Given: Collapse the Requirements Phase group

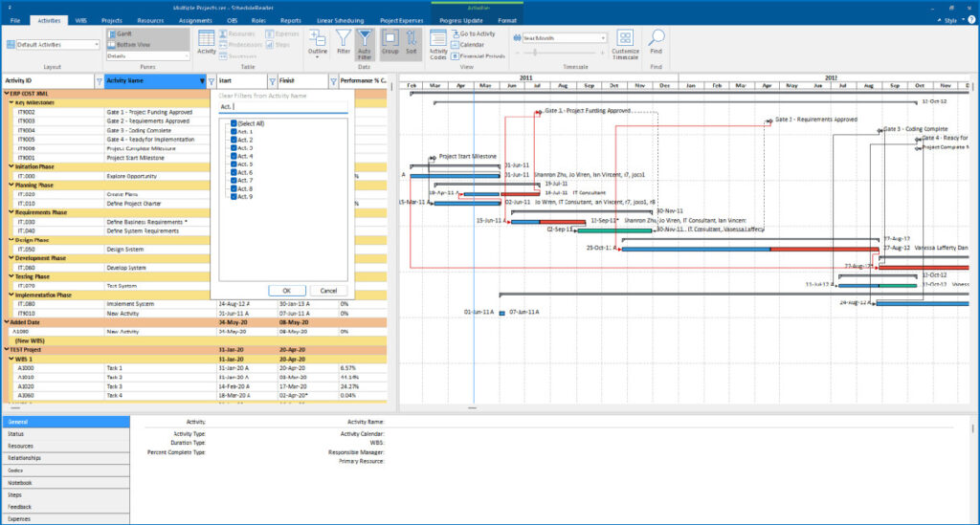Looking at the screenshot, I should tap(11, 212).
